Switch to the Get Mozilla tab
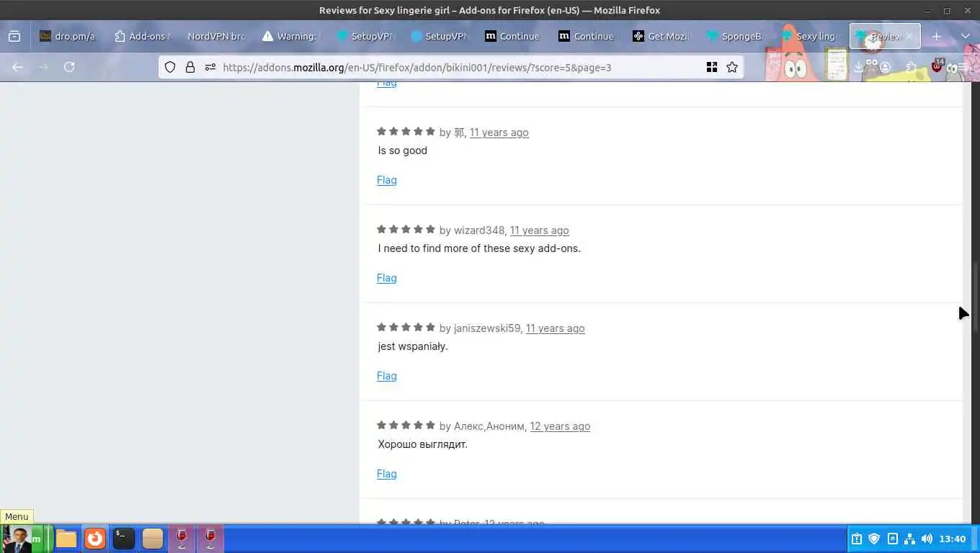980x553 pixels. tap(660, 36)
